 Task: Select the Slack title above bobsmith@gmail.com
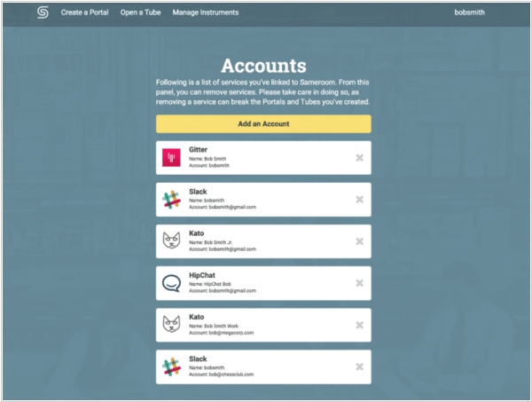198,192
